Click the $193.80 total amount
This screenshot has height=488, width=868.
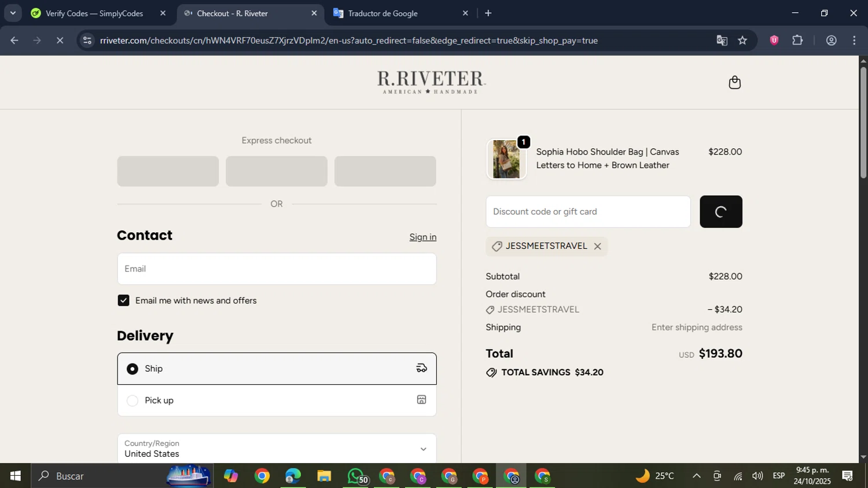pyautogui.click(x=720, y=354)
